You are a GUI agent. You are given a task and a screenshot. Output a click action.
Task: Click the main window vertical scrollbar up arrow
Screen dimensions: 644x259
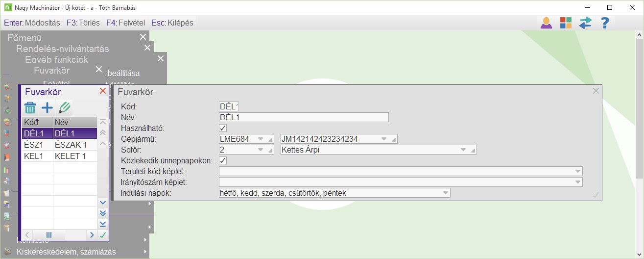coord(639,35)
